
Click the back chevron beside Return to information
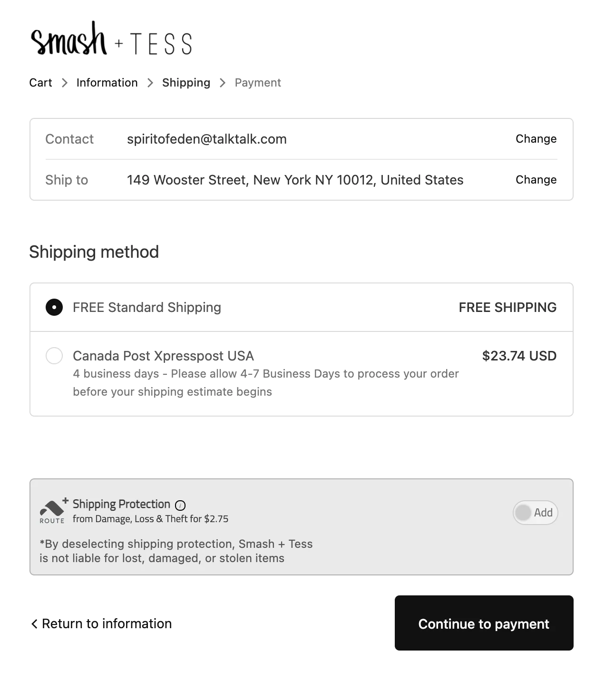point(34,624)
